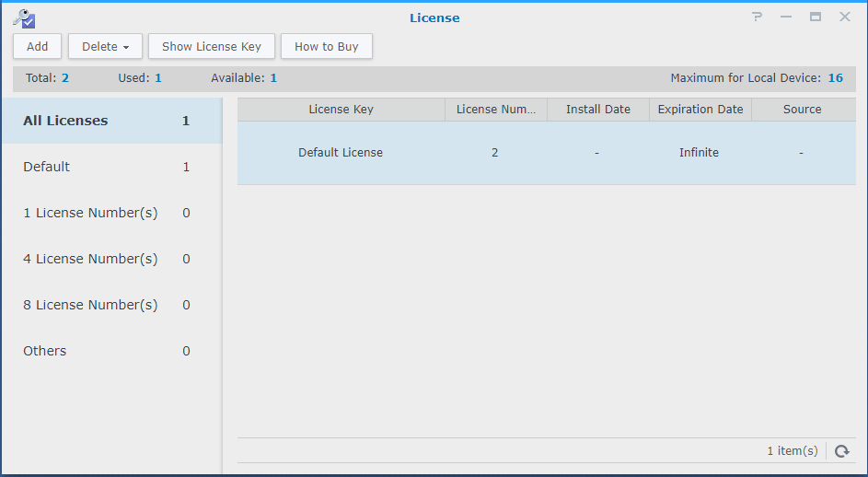
Task: Select 1 License Number(s) category
Action: tap(111, 213)
